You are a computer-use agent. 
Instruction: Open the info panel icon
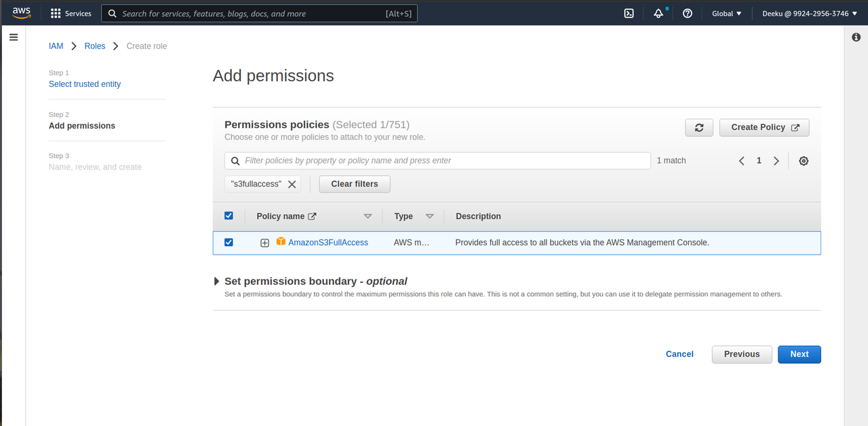[x=856, y=38]
